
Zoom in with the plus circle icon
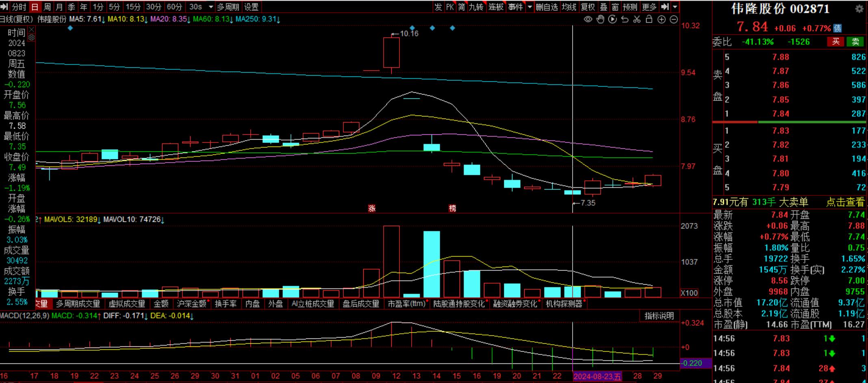(662, 19)
